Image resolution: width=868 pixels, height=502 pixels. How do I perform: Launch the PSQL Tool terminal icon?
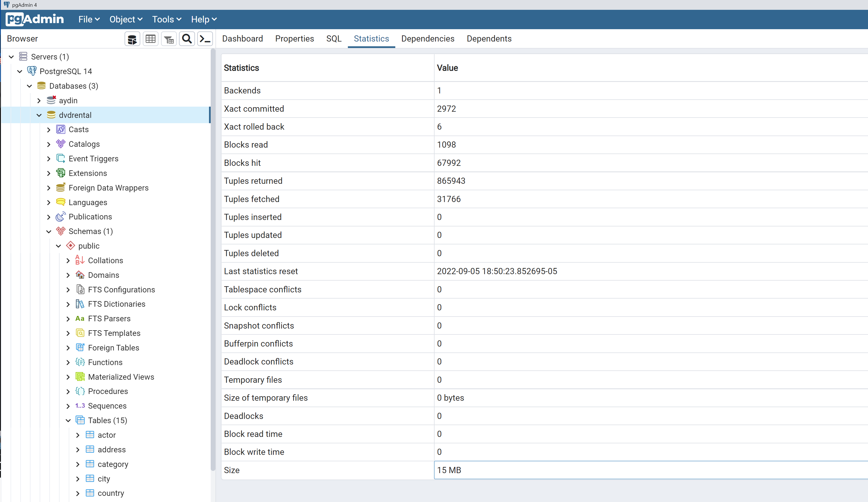pos(205,39)
